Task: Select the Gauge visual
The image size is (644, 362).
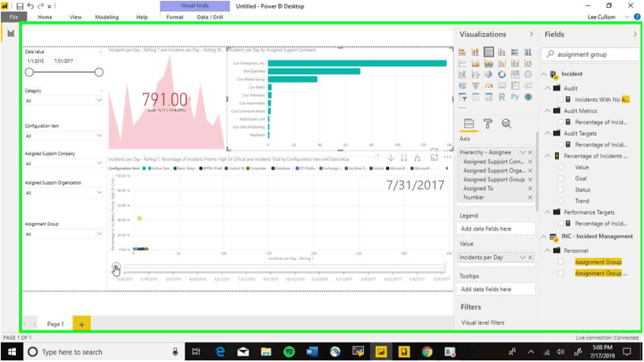Action: [489, 86]
